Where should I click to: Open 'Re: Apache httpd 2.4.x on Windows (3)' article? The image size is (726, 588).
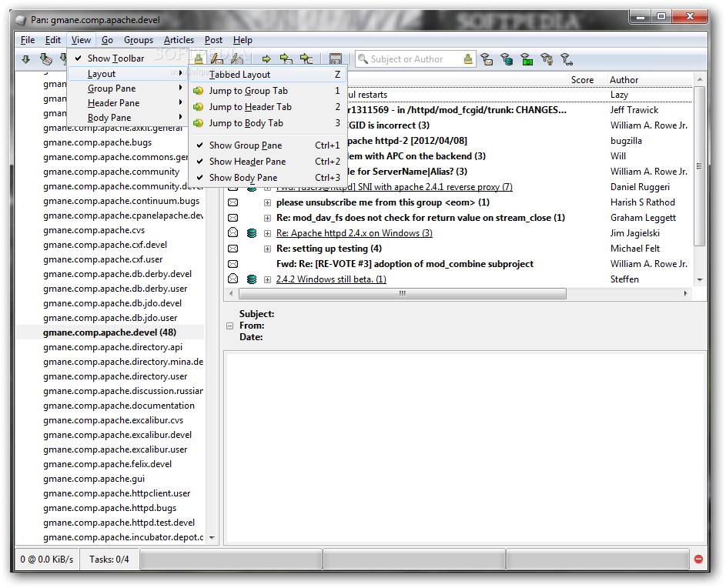click(354, 233)
